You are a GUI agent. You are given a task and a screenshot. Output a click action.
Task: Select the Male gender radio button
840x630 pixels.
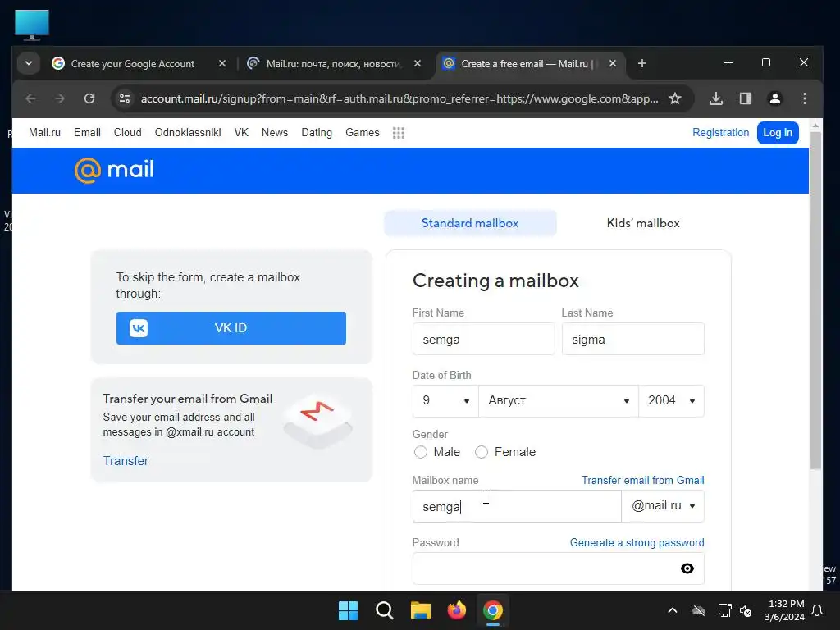pyautogui.click(x=421, y=452)
